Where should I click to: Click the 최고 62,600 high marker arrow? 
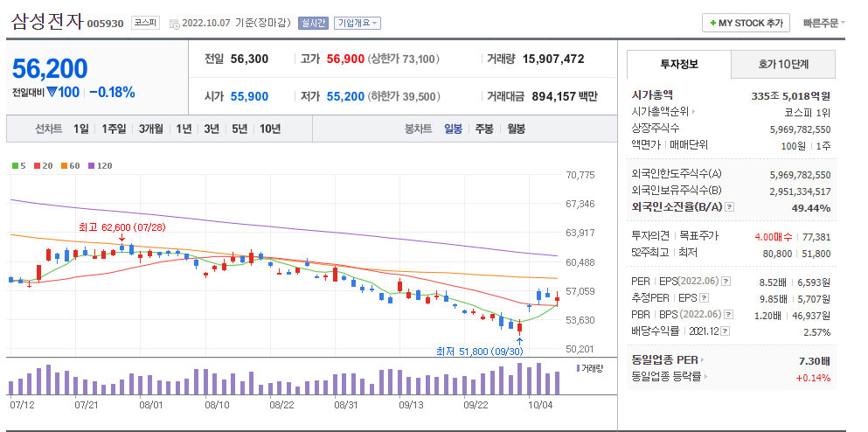(x=122, y=238)
